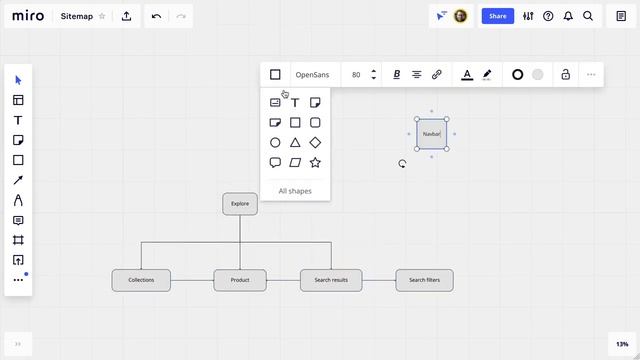640x360 pixels.
Task: Toggle collaborator cursors icon
Action: pyautogui.click(x=441, y=16)
